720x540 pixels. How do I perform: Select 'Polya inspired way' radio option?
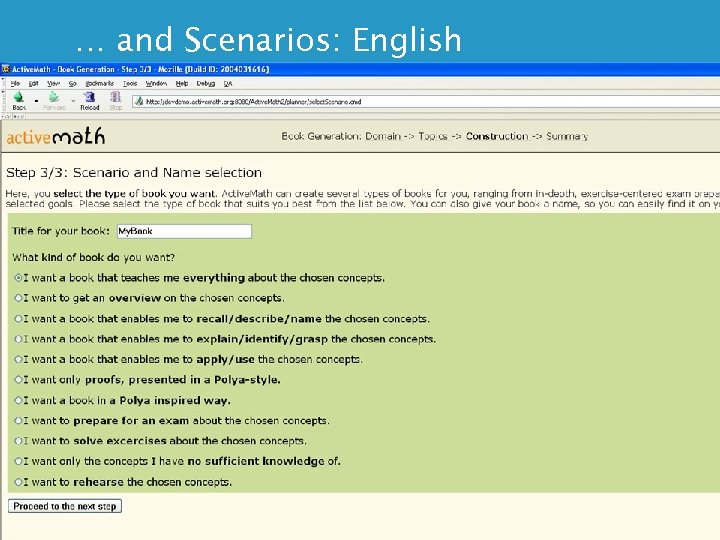(x=18, y=400)
